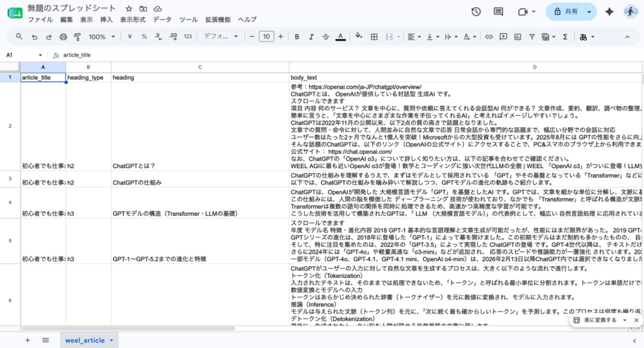Format cells as percent

[144, 36]
